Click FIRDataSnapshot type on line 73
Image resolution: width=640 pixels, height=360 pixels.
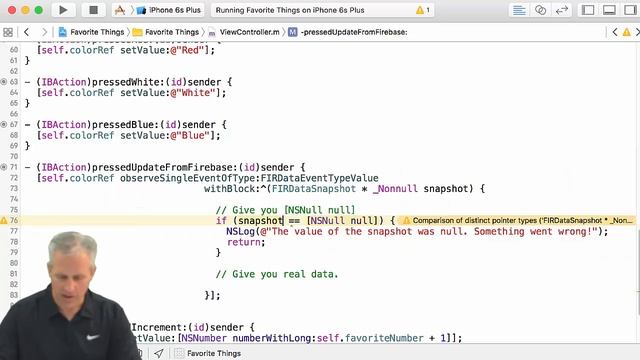[x=314, y=189]
